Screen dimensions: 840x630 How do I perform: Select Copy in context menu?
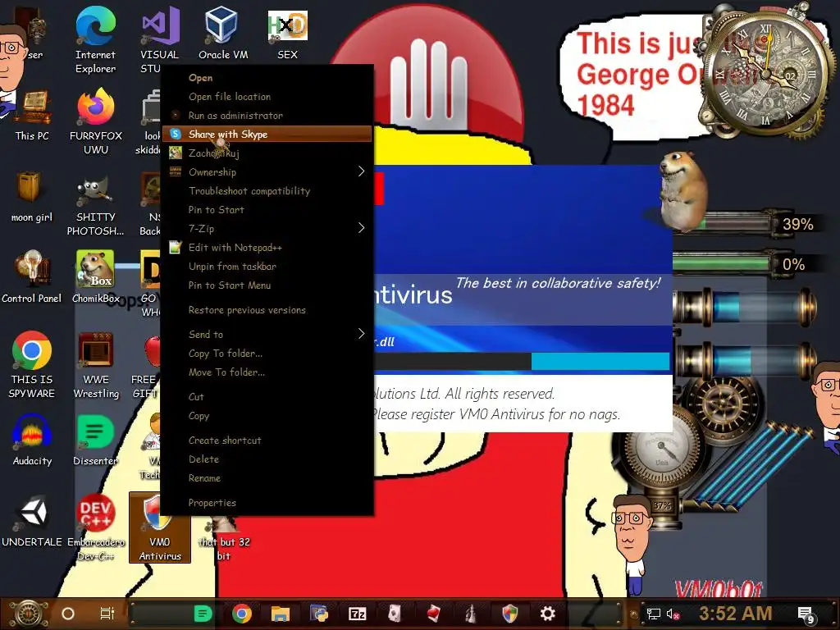click(267, 415)
